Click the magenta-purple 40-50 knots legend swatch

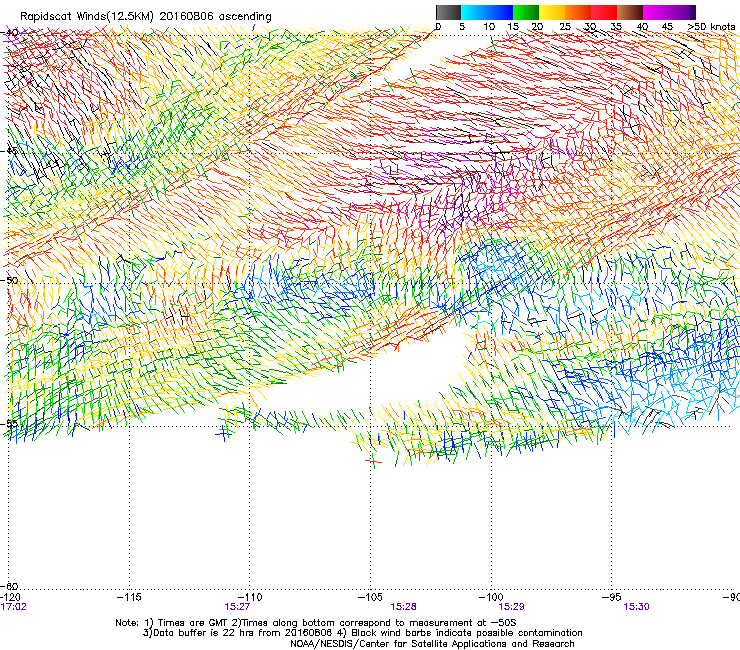tap(669, 12)
